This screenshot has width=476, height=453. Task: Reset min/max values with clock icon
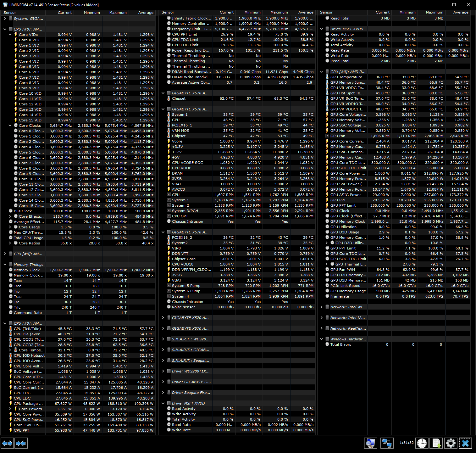tap(422, 443)
